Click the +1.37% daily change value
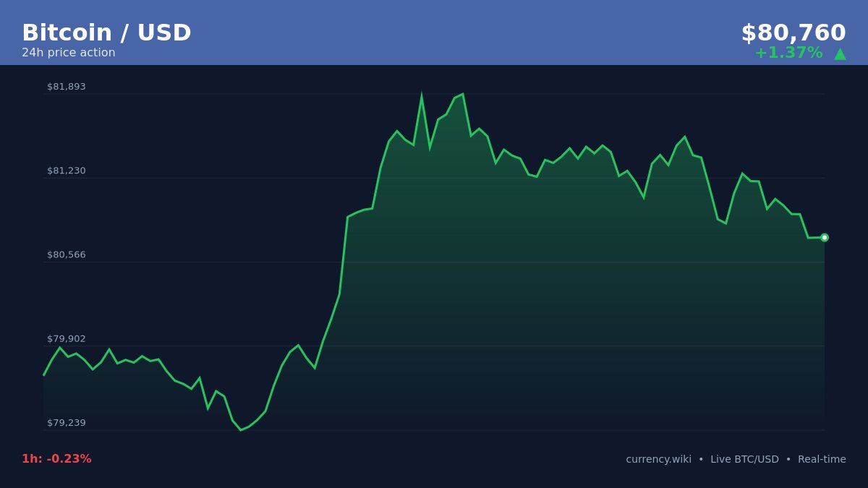 [788, 53]
